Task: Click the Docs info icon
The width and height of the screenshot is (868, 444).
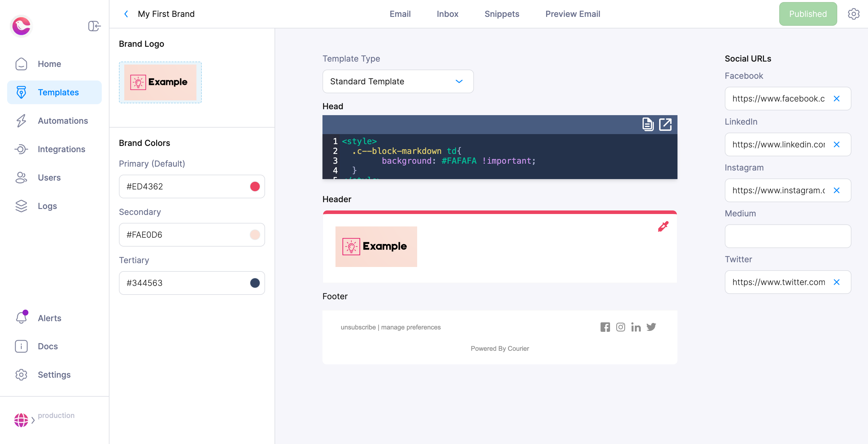Action: [x=21, y=346]
